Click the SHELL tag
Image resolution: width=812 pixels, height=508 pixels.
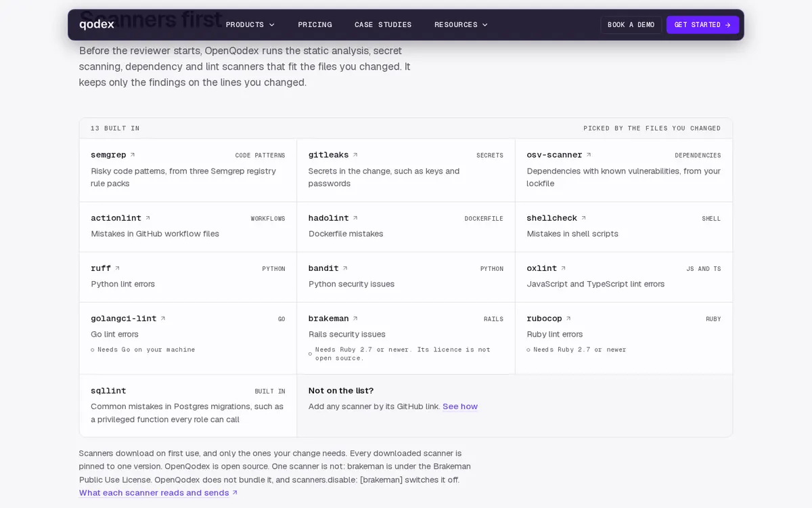click(711, 219)
